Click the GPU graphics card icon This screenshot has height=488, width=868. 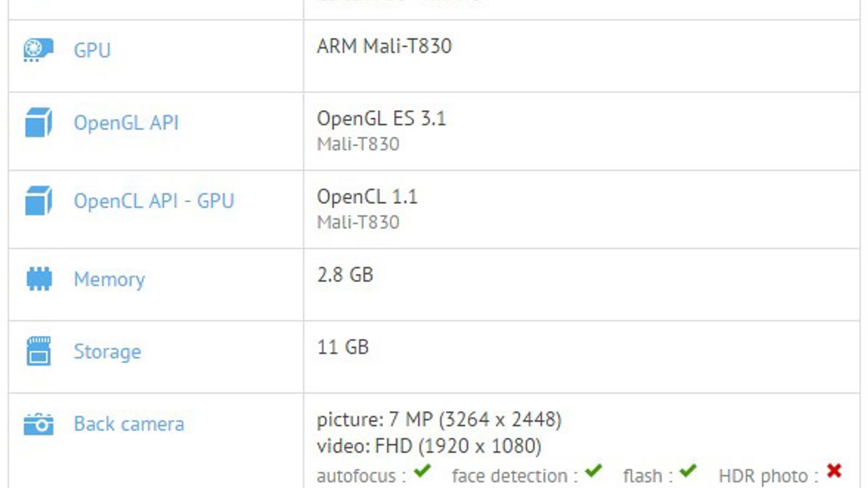38,50
